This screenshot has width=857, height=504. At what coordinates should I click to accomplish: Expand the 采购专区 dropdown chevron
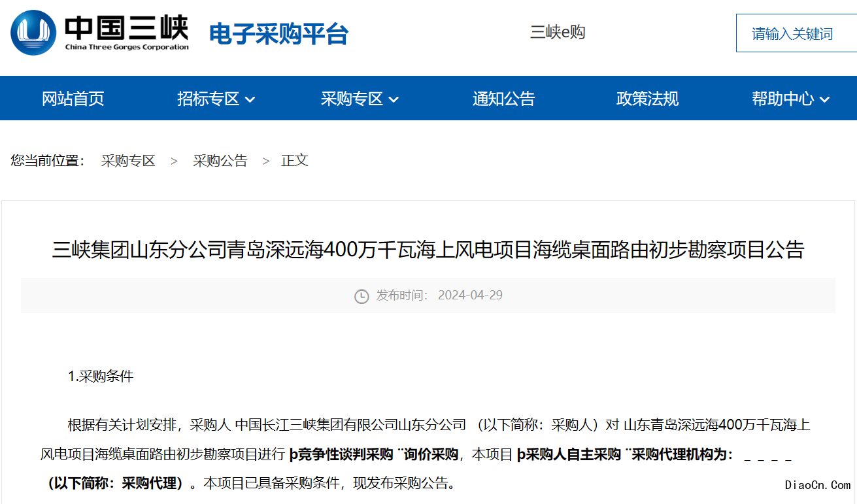pyautogui.click(x=394, y=100)
